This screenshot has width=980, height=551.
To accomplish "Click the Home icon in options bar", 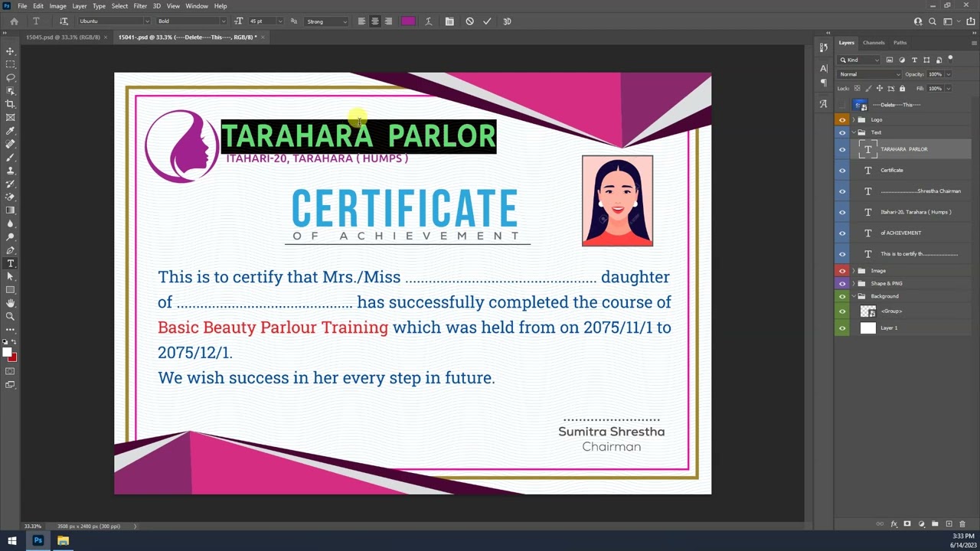I will [x=14, y=21].
